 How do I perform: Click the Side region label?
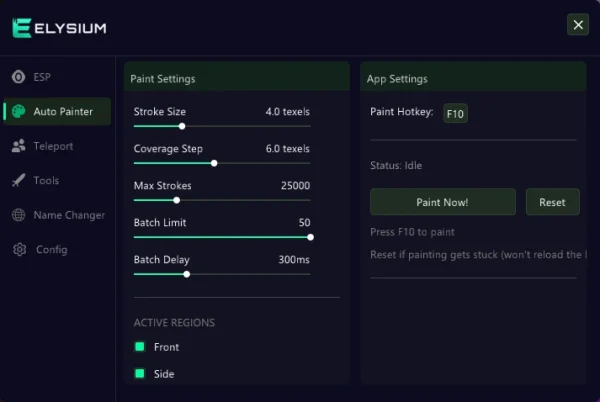[x=164, y=374]
